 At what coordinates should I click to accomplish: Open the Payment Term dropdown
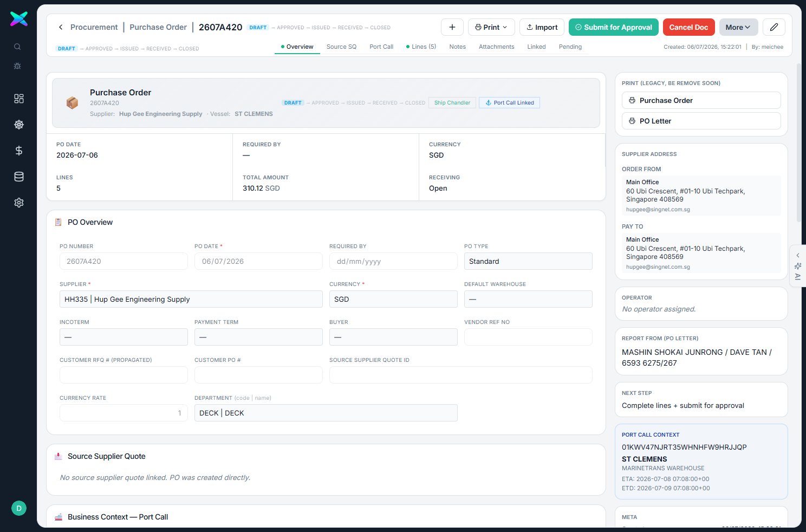[x=258, y=337]
